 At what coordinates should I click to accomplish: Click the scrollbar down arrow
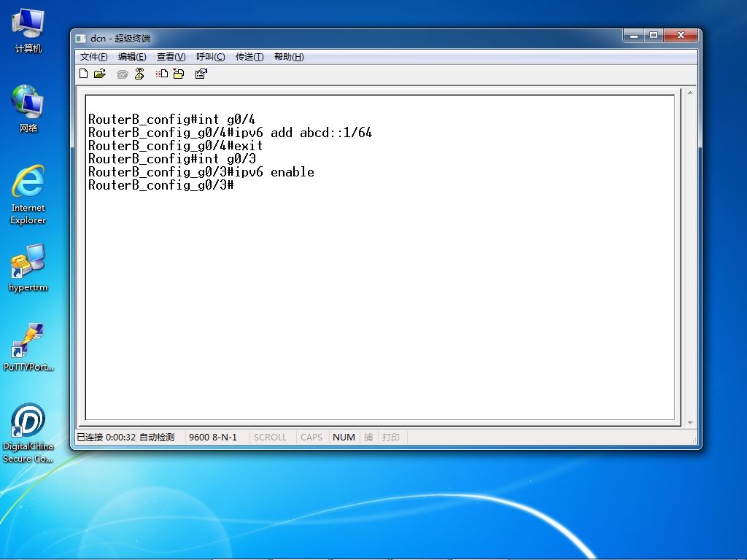coord(690,422)
